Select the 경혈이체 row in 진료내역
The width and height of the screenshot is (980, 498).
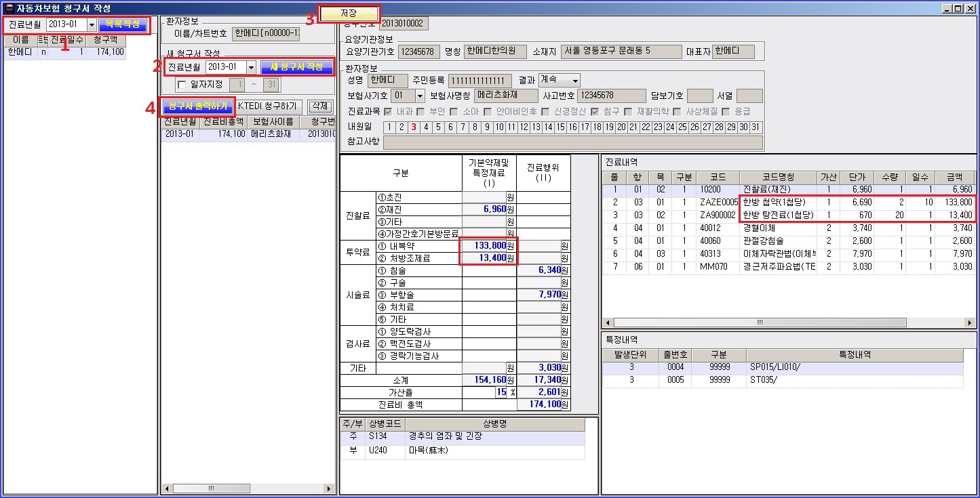789,228
